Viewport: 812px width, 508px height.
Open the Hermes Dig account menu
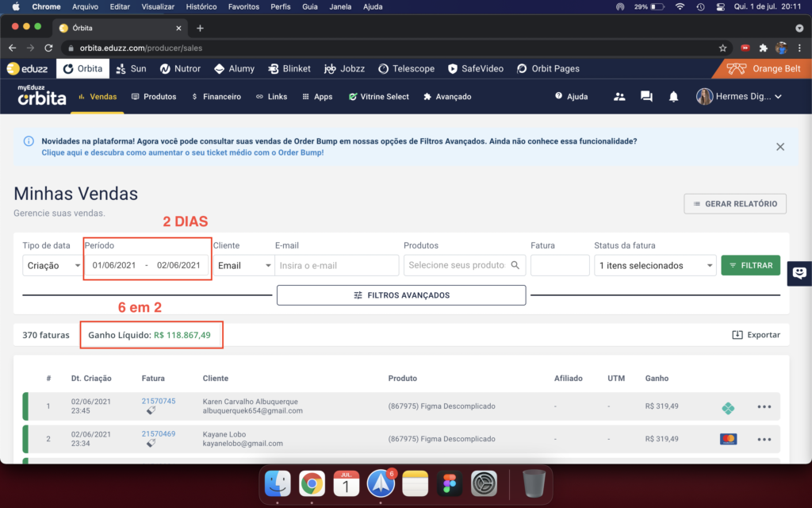[739, 97]
